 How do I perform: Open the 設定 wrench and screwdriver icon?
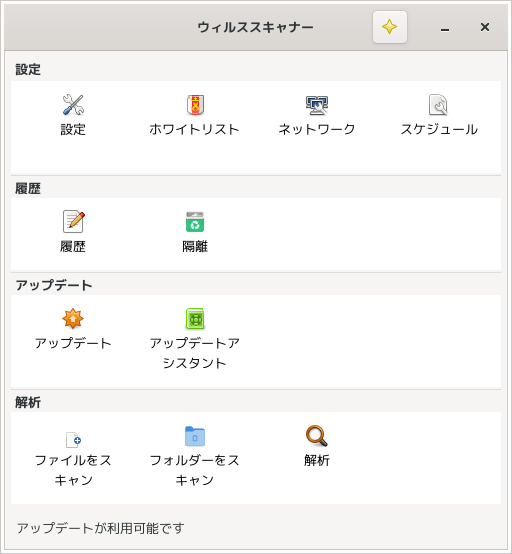point(73,105)
